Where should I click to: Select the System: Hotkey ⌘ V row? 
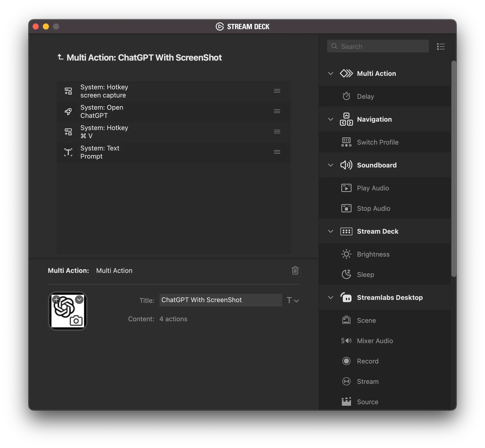[x=174, y=132]
